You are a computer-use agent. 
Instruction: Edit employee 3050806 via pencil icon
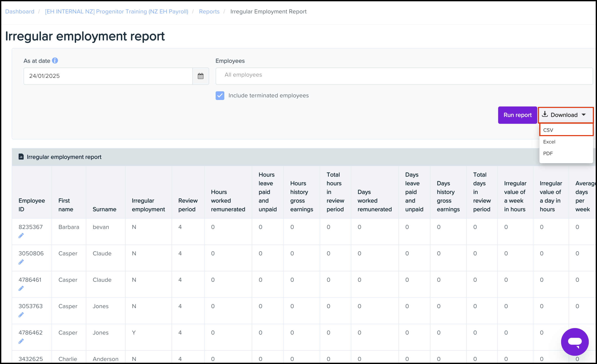(21, 262)
